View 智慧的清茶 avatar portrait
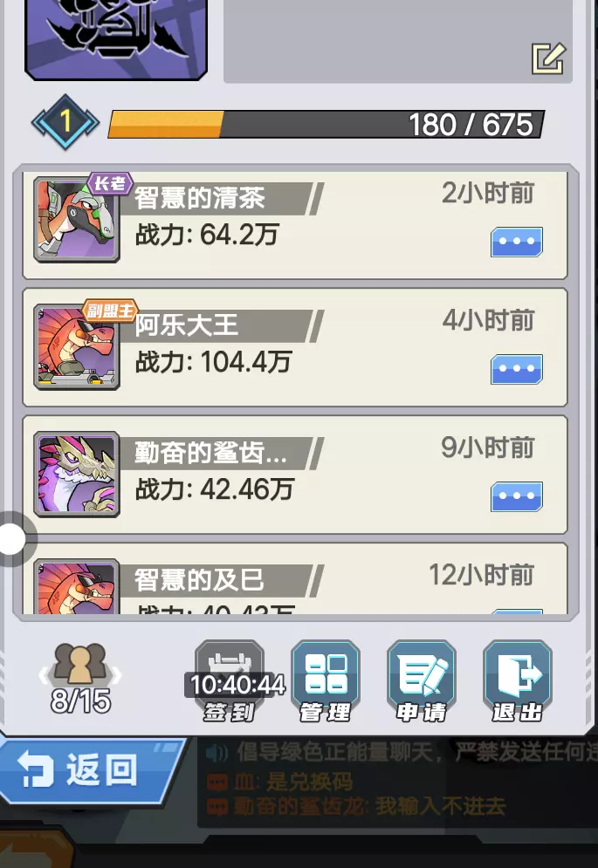Viewport: 598px width, 868px height. [77, 220]
